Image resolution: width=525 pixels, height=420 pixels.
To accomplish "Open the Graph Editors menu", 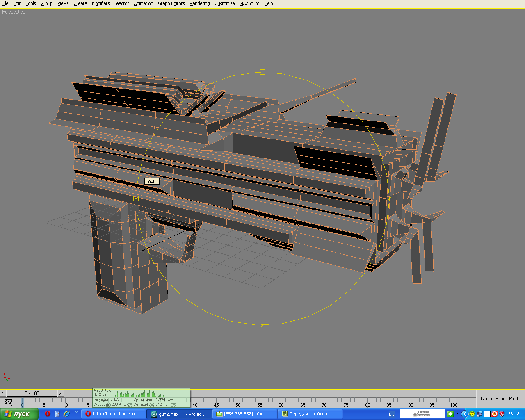I will (x=171, y=3).
